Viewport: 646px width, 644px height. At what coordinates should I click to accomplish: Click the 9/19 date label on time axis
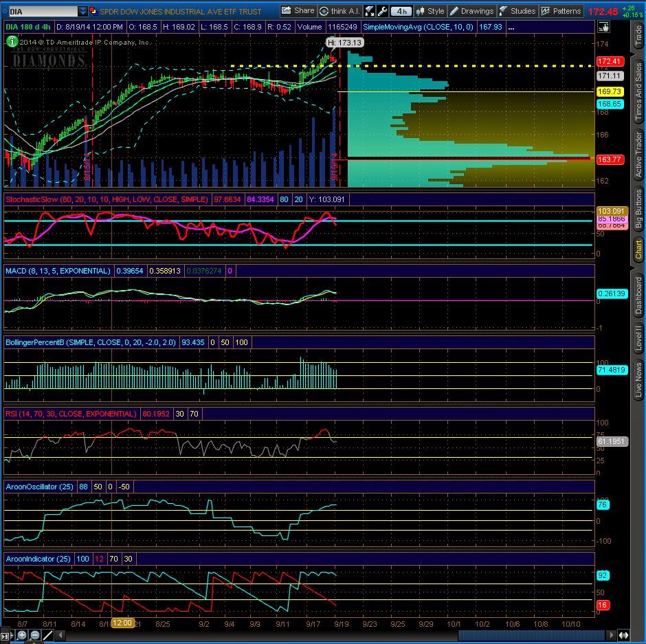point(341,623)
